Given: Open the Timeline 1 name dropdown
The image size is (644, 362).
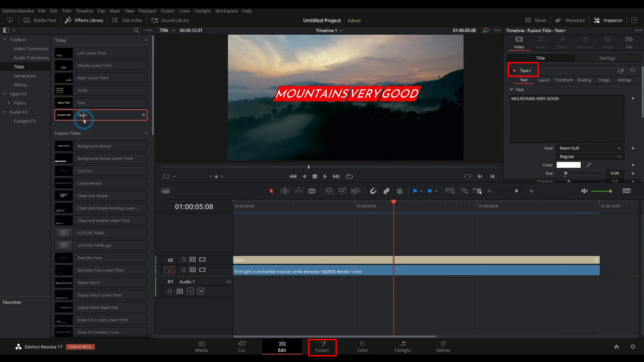Looking at the screenshot, I should coord(329,30).
